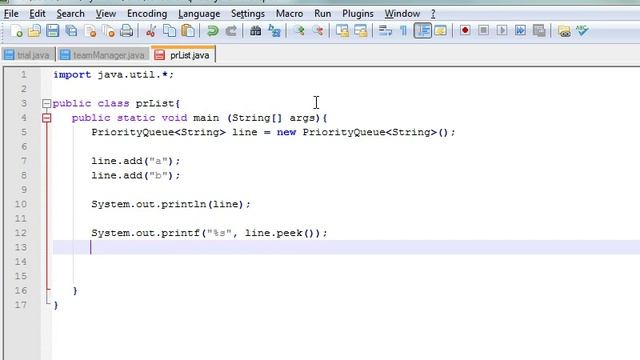640x360 pixels.
Task: Open the Encoding menu
Action: tap(147, 13)
